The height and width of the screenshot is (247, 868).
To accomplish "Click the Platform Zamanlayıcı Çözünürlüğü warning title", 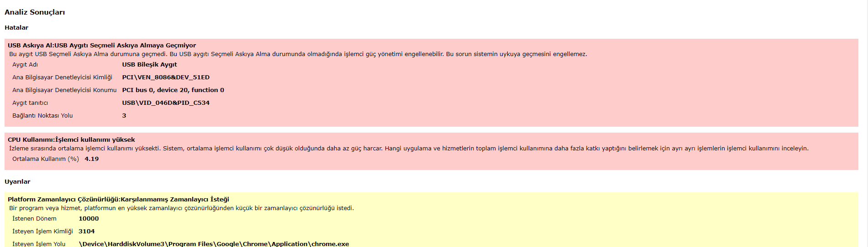I will tap(118, 200).
